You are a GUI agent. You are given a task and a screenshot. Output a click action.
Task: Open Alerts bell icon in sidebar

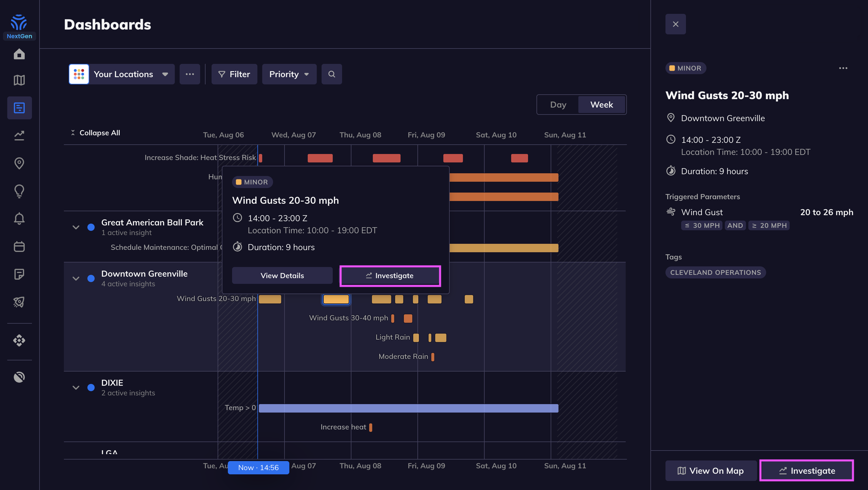pos(19,219)
